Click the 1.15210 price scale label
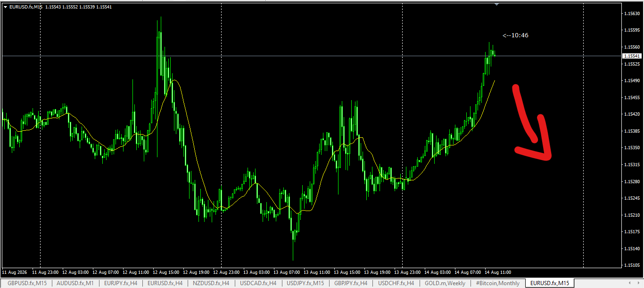The width and height of the screenshot is (644, 288). tap(631, 215)
